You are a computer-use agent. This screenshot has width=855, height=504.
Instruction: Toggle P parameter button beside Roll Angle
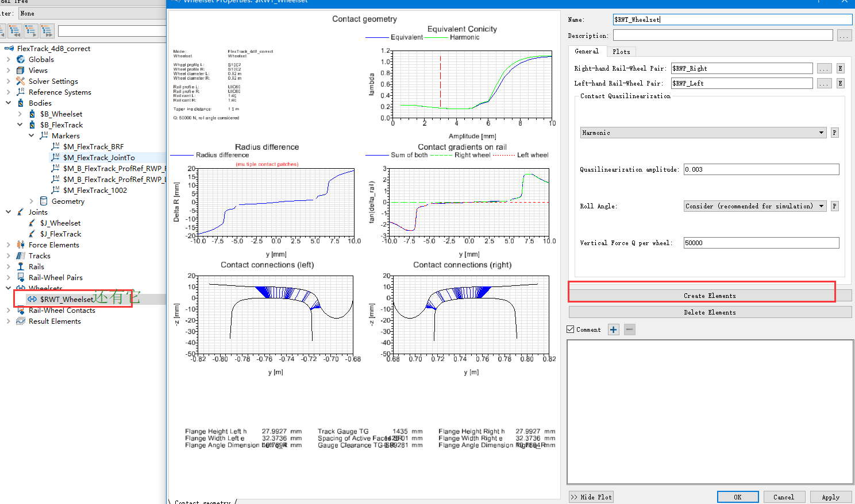834,206
